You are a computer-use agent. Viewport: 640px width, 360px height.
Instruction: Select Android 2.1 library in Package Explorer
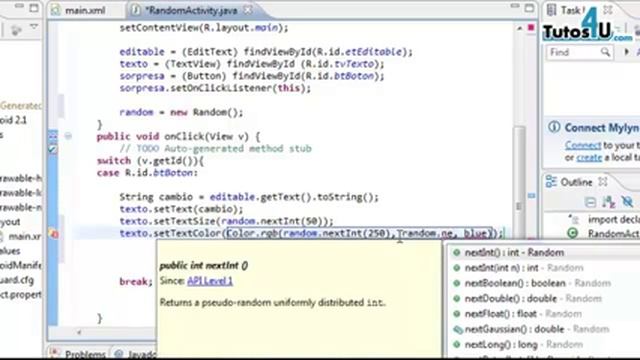point(13,120)
